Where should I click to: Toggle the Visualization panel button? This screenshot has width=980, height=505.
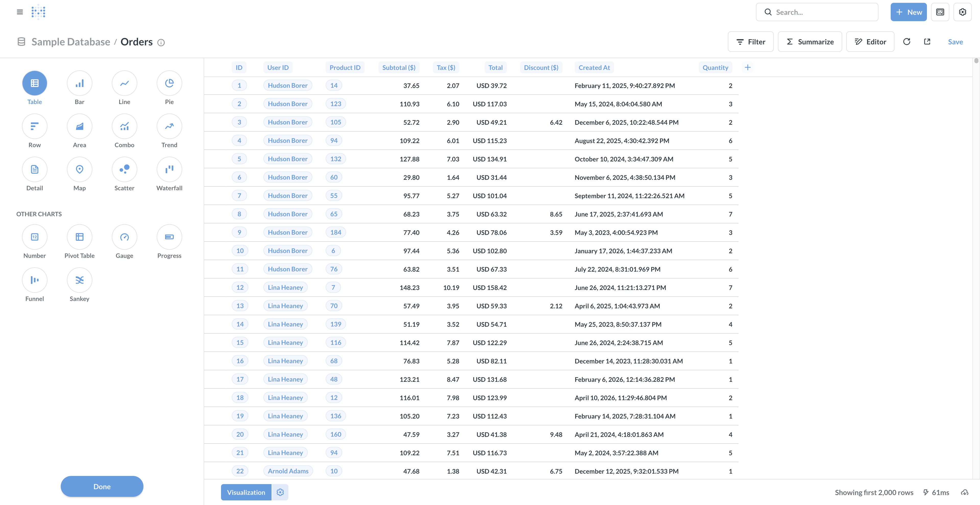click(246, 493)
